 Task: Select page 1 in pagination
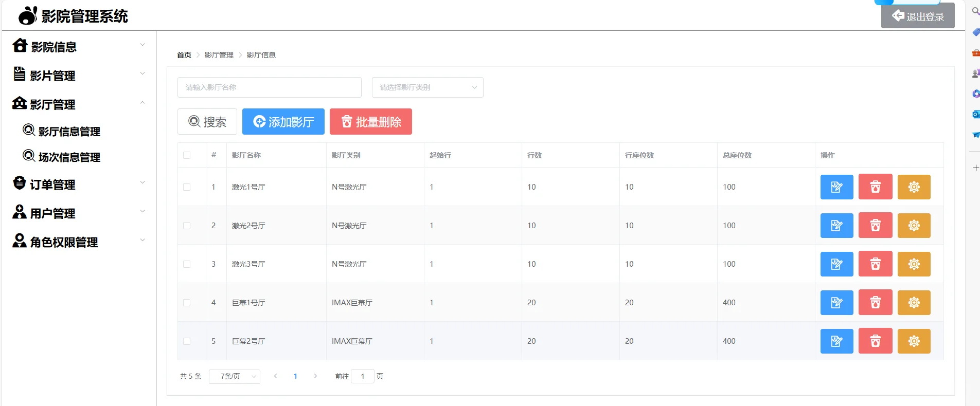[295, 376]
